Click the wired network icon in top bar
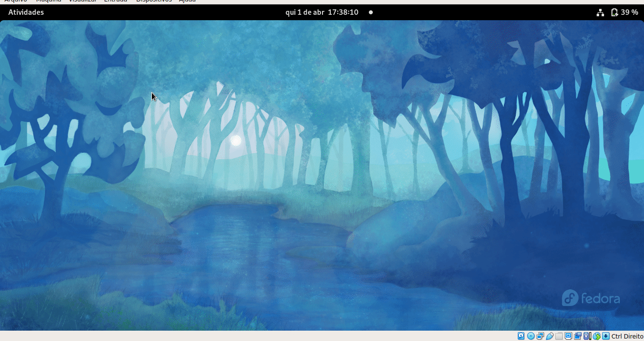The width and height of the screenshot is (644, 341). point(600,12)
